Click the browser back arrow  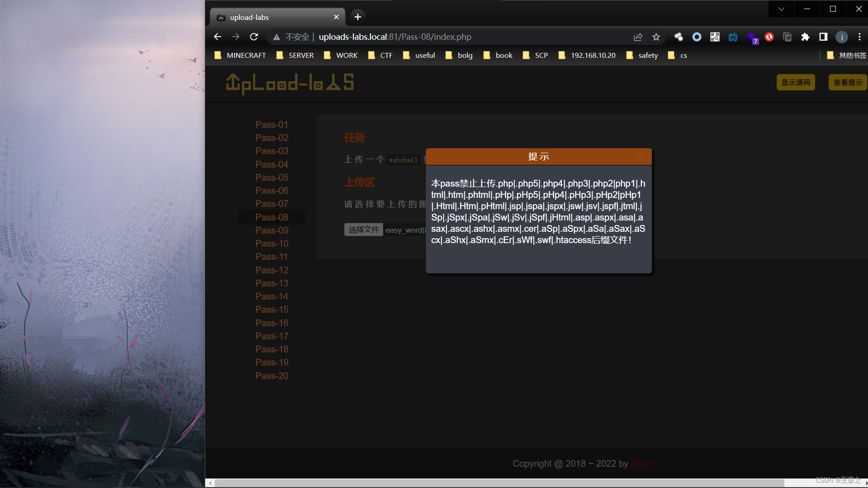click(x=217, y=37)
